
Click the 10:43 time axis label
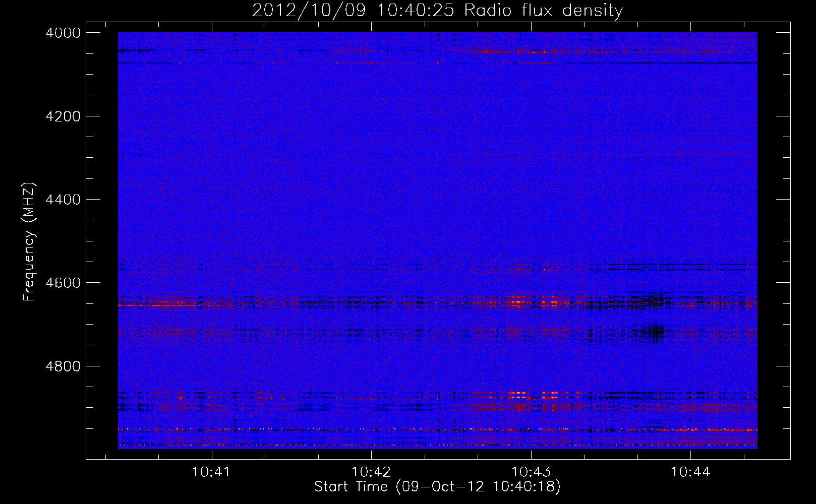click(531, 472)
